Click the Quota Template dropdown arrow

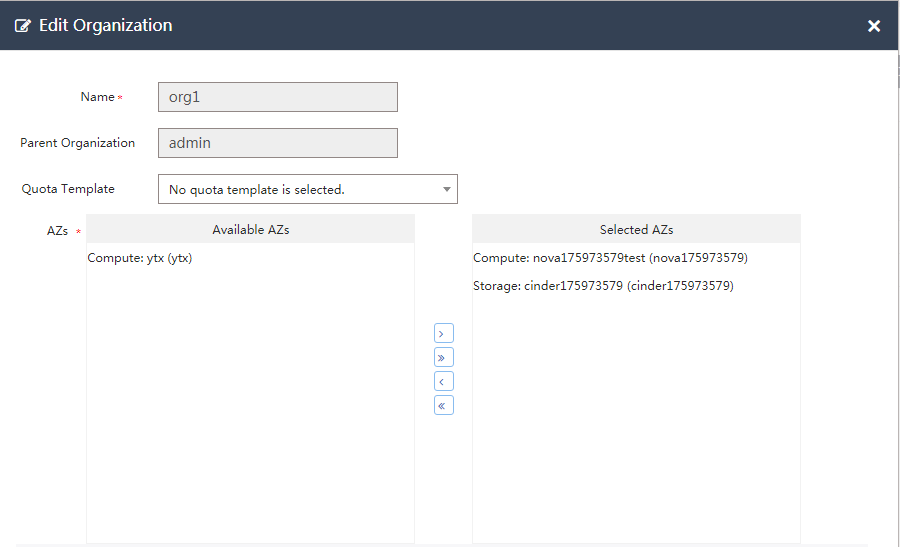point(446,189)
